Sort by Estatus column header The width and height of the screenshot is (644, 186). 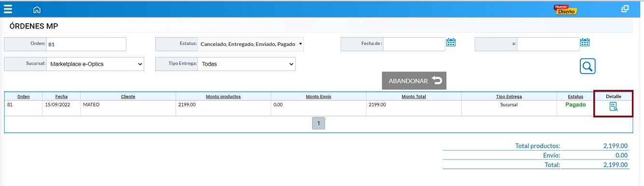pyautogui.click(x=575, y=97)
